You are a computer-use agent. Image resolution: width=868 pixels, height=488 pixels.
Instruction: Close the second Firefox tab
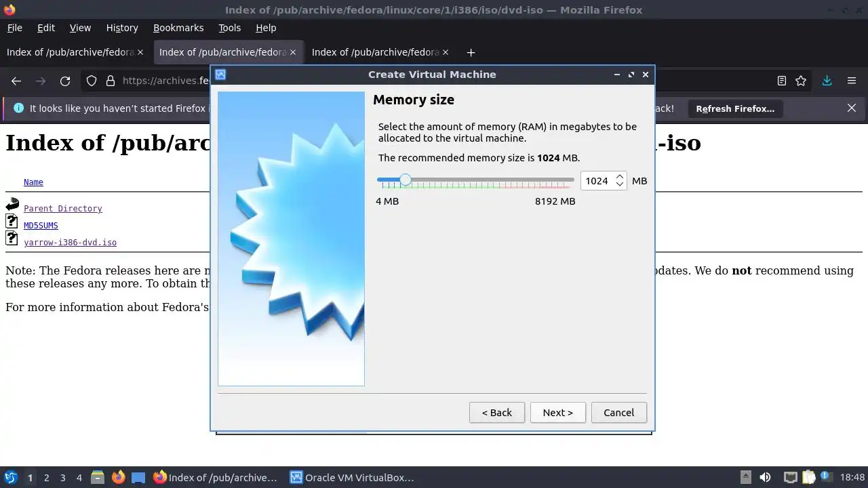pyautogui.click(x=293, y=52)
